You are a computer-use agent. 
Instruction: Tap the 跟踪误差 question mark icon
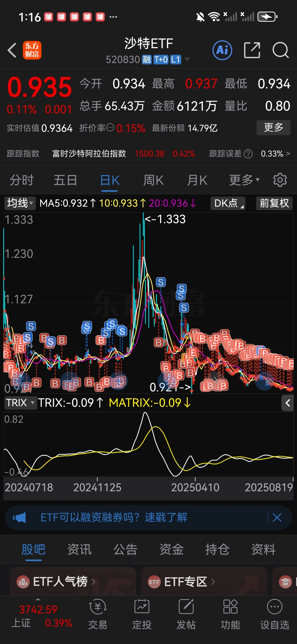click(x=248, y=154)
